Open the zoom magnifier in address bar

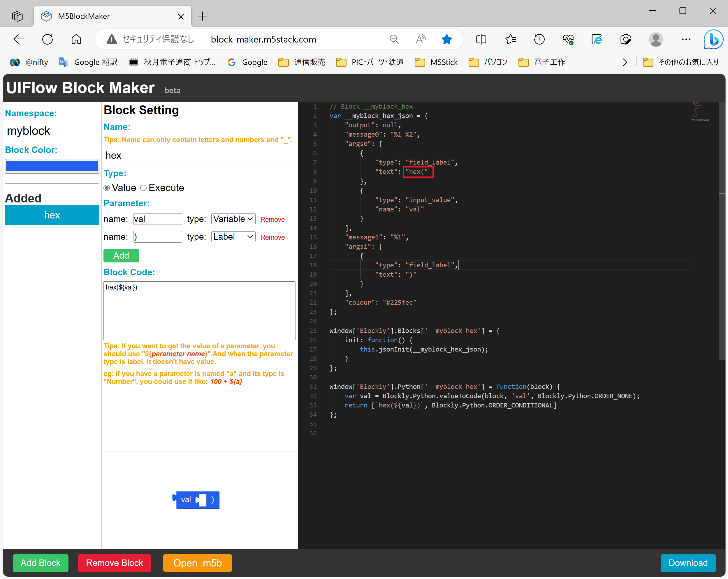[394, 40]
